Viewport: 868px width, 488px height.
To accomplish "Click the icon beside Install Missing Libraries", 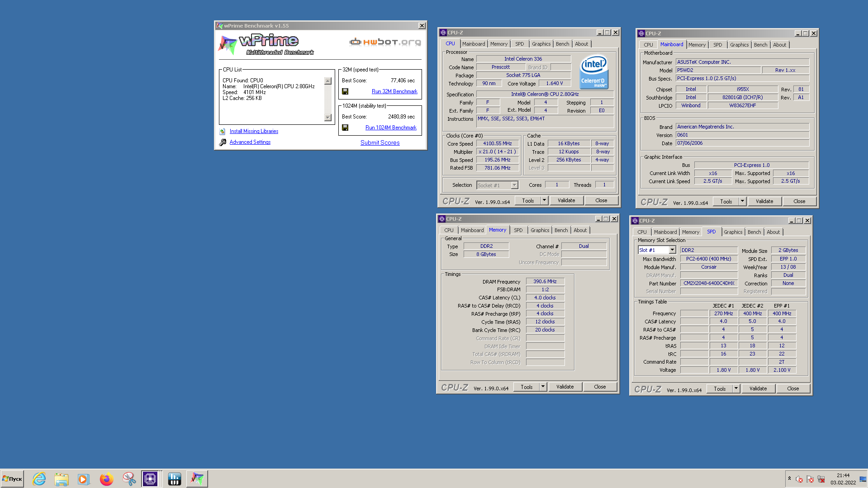I will 223,132.
